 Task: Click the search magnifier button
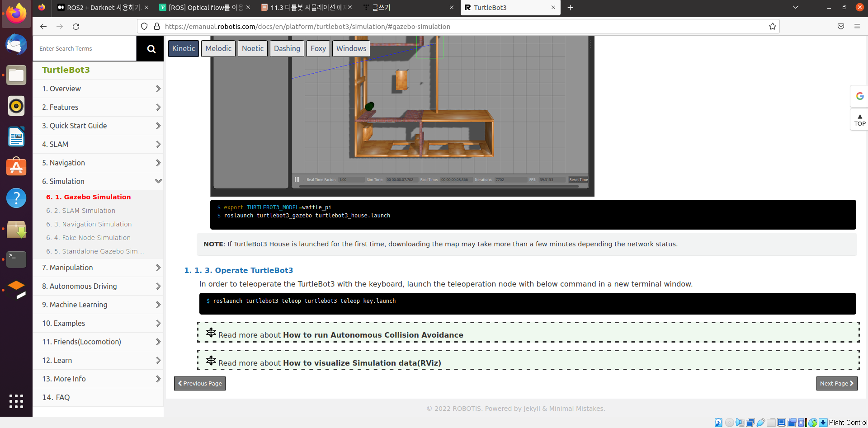click(151, 49)
